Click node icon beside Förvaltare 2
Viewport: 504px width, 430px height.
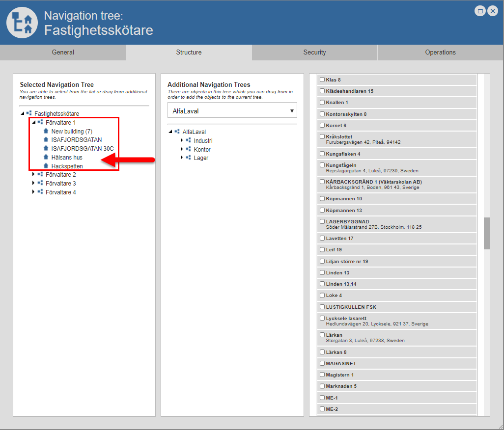(40, 174)
